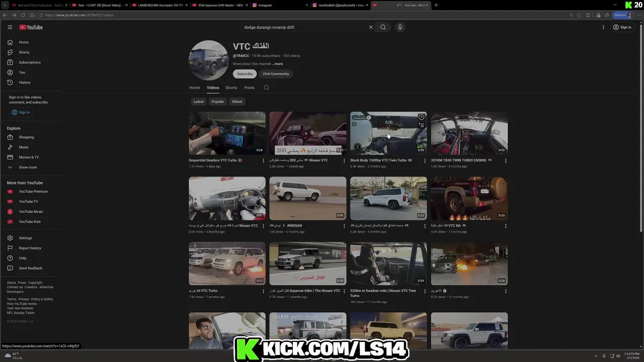Click the YouTube logo

point(31,27)
